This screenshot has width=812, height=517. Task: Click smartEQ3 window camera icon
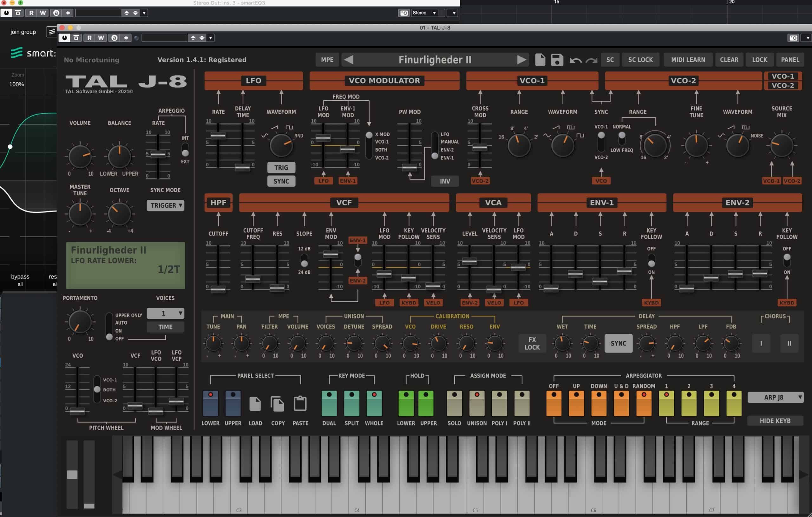(x=404, y=13)
